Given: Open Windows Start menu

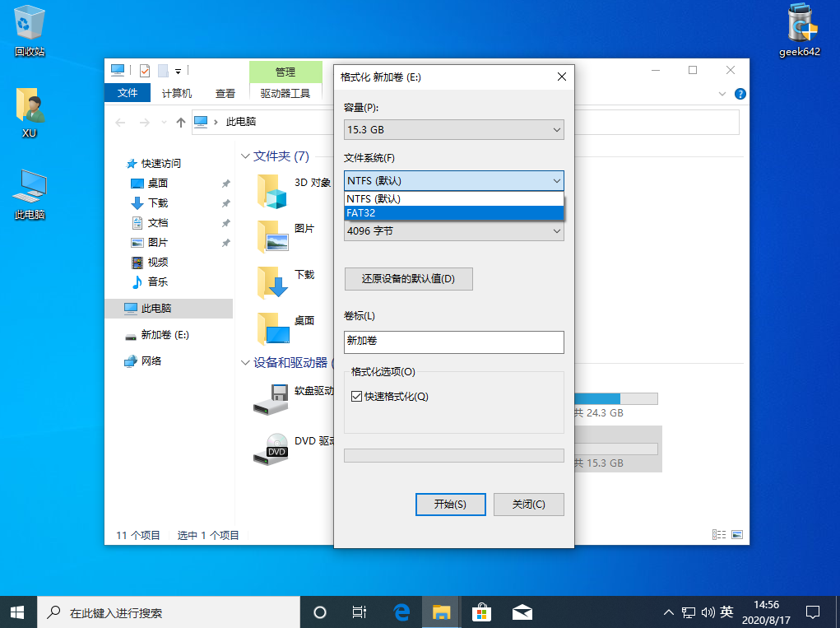Looking at the screenshot, I should click(x=17, y=612).
